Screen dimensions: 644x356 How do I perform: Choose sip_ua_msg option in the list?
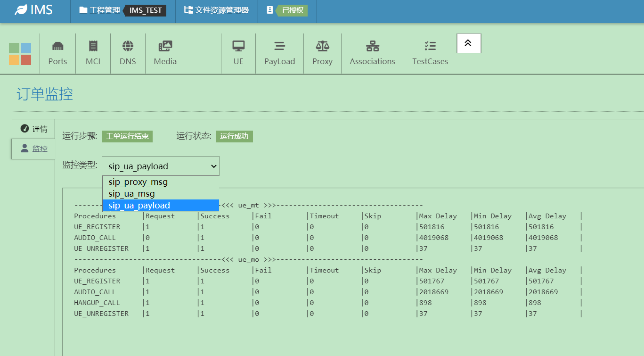(131, 194)
